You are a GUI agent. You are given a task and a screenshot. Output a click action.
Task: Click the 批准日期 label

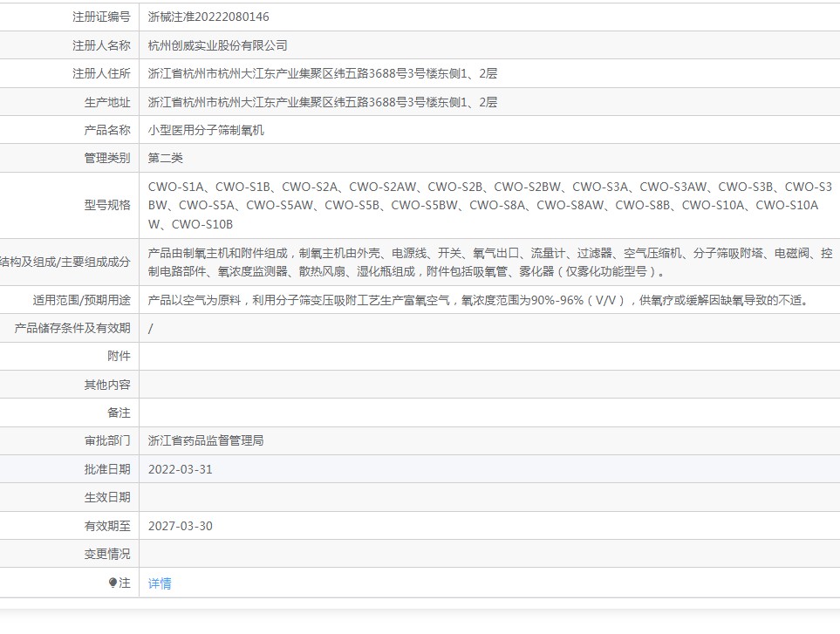[107, 469]
